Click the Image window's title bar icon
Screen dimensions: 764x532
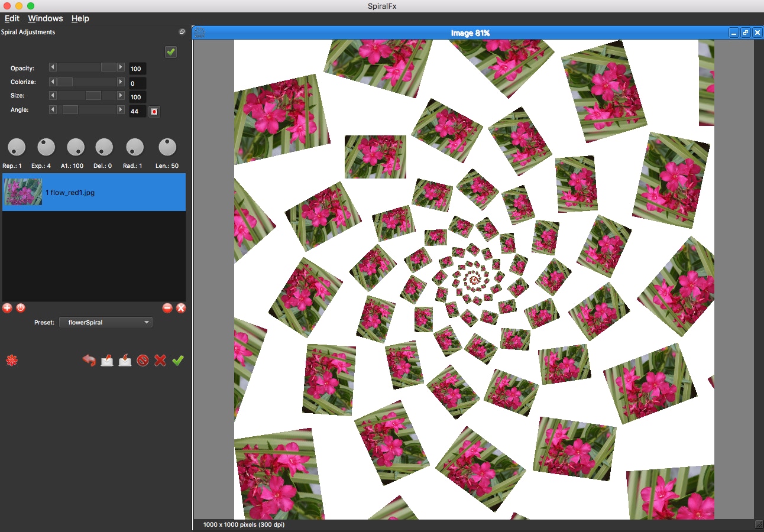coord(200,33)
